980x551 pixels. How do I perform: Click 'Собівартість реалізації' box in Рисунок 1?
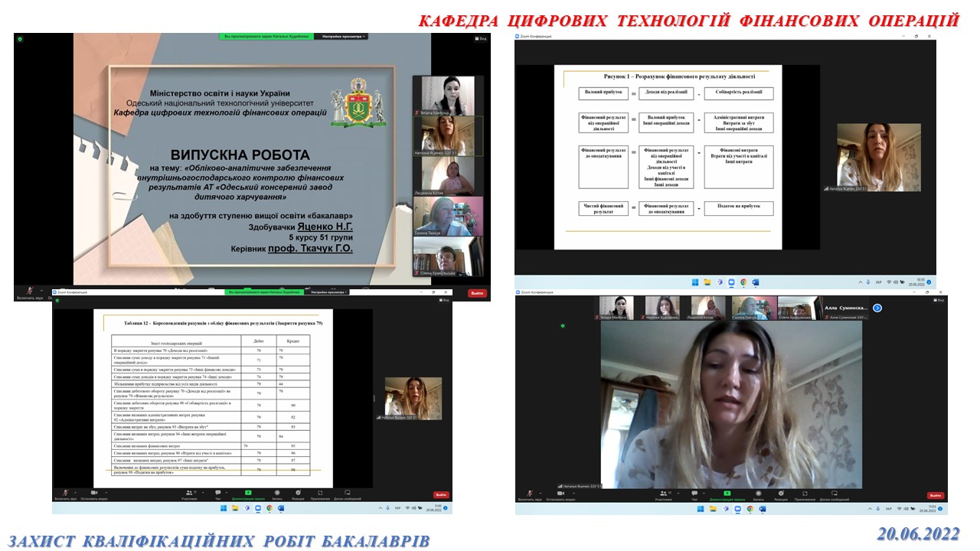(739, 93)
